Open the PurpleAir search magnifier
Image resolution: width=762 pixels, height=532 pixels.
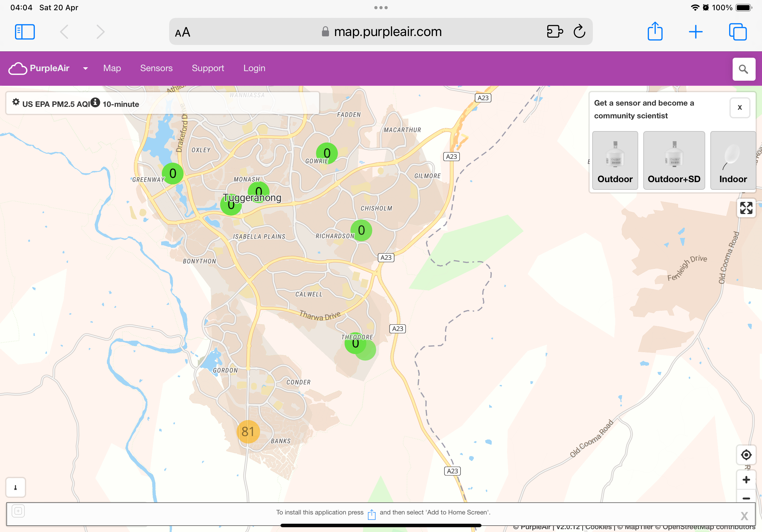[743, 69]
